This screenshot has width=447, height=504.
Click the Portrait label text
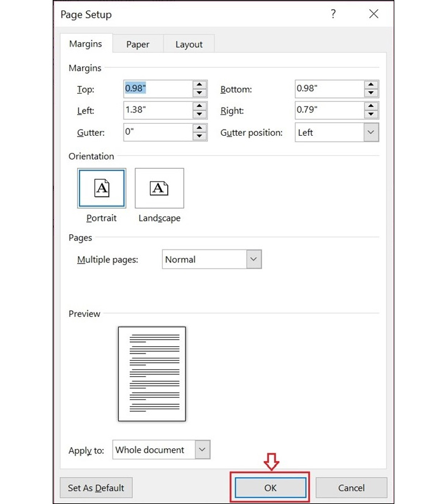[x=102, y=218]
